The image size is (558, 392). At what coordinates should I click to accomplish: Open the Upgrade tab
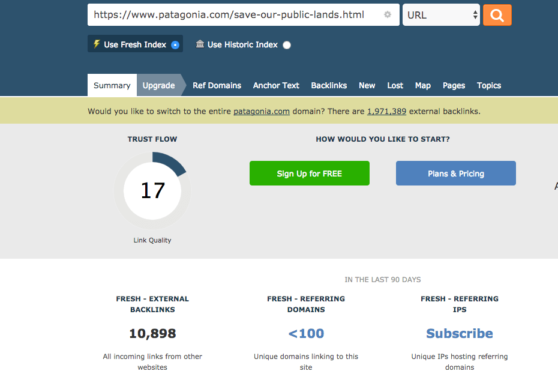pos(159,85)
